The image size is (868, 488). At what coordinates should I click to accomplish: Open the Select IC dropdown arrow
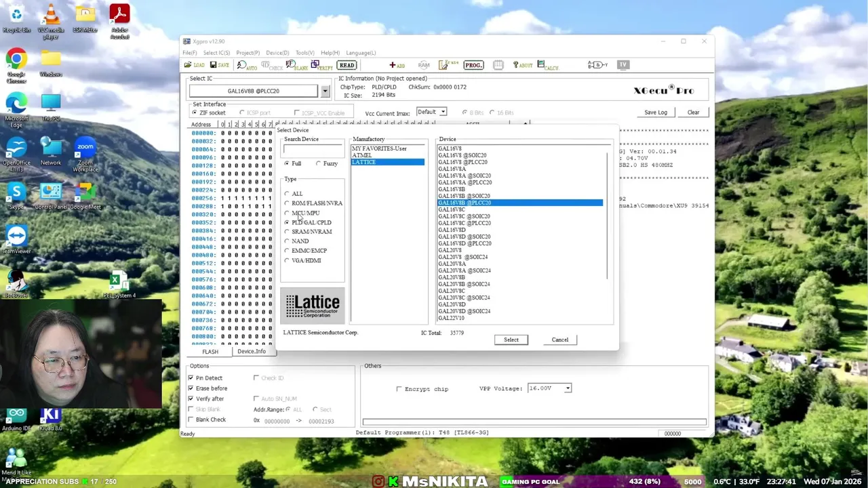[325, 91]
